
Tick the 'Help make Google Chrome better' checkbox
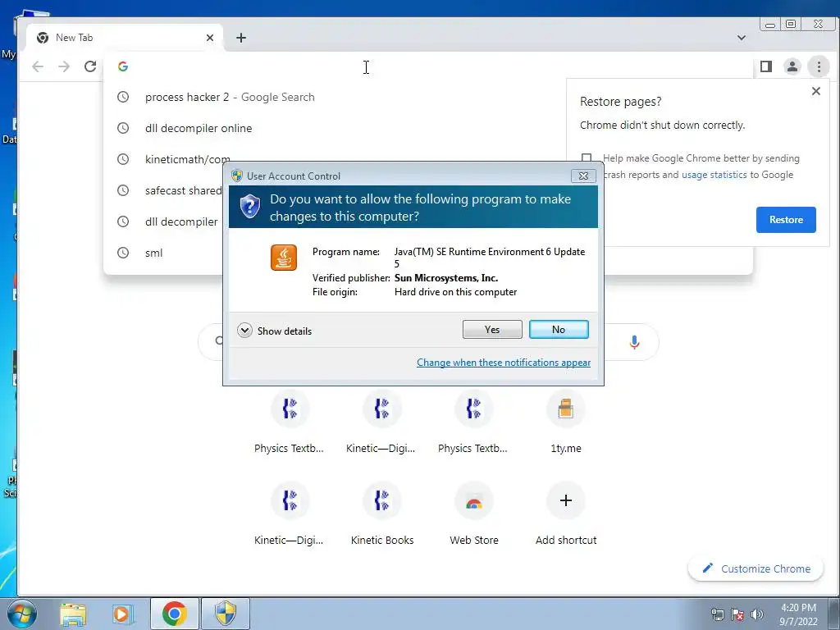click(x=587, y=158)
